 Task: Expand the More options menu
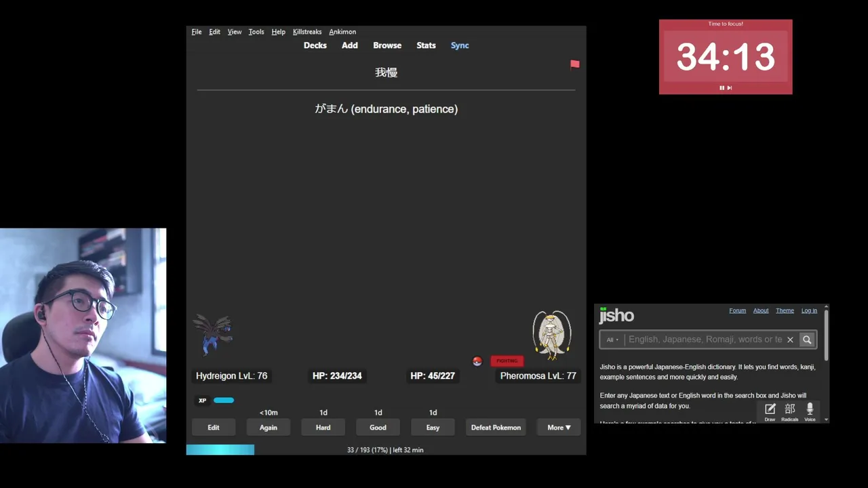click(x=559, y=428)
